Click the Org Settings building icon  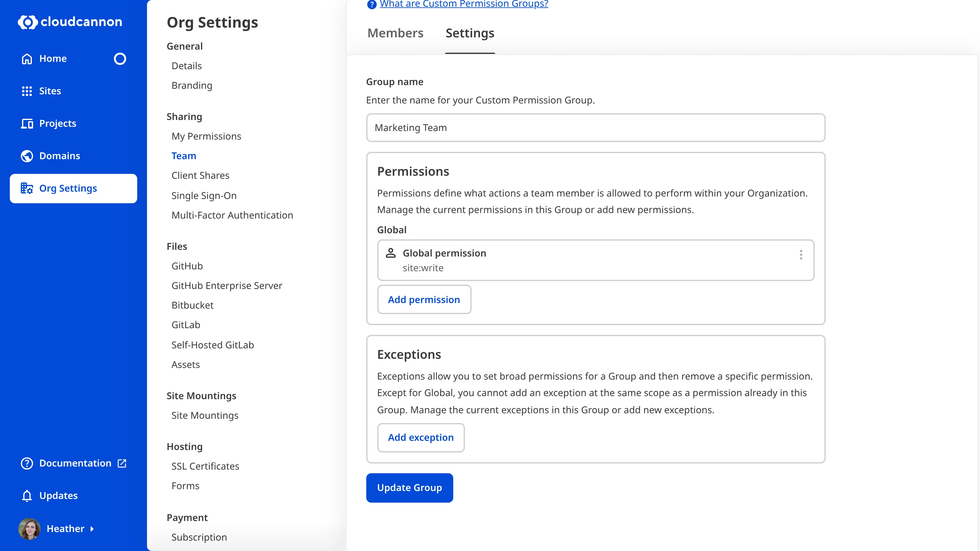tap(27, 188)
